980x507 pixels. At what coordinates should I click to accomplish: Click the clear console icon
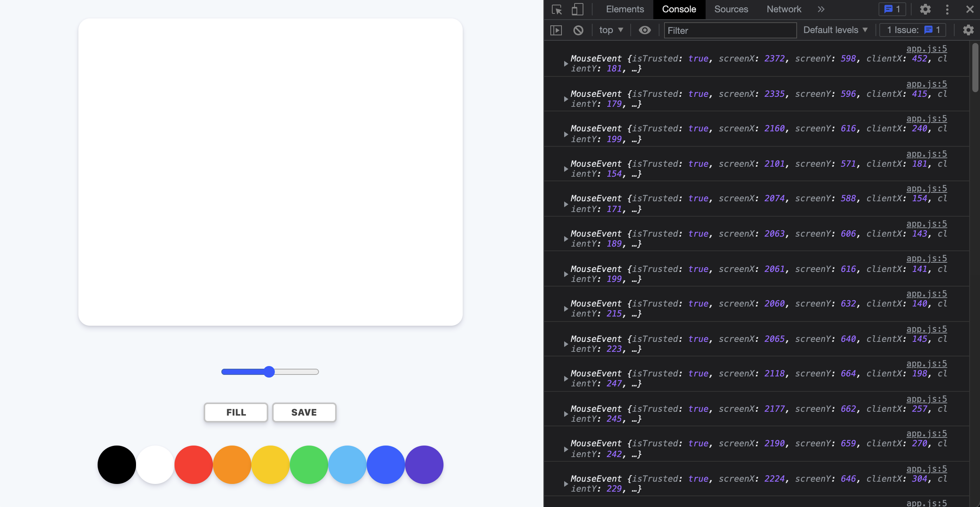578,30
